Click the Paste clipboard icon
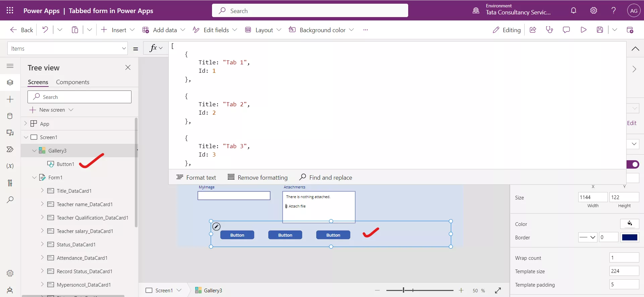 tap(75, 30)
